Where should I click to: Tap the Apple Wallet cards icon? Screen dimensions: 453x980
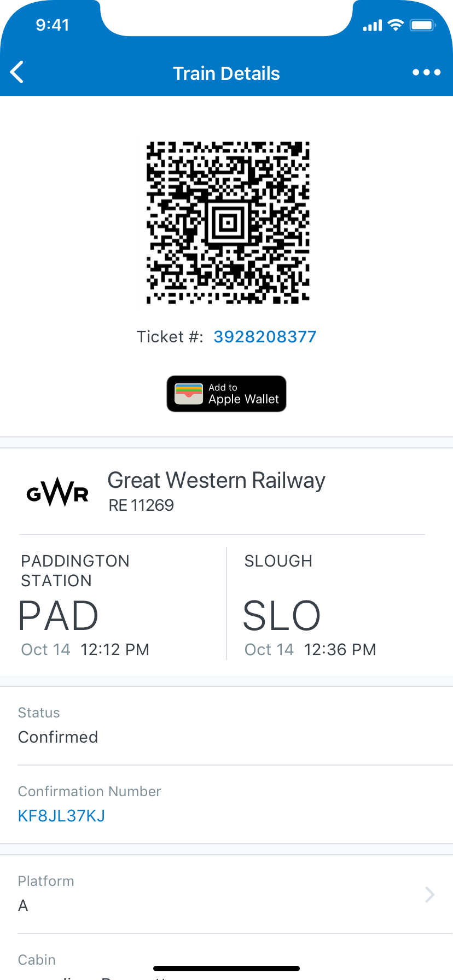189,394
